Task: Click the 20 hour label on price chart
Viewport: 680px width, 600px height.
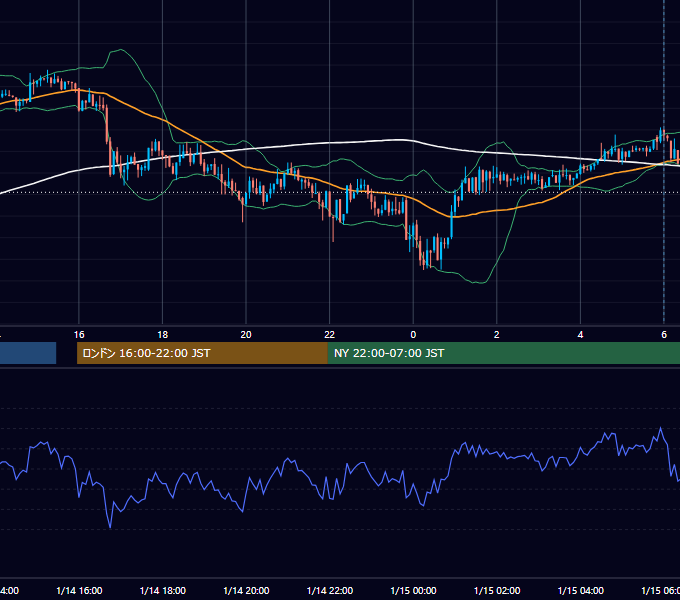Action: coord(246,335)
